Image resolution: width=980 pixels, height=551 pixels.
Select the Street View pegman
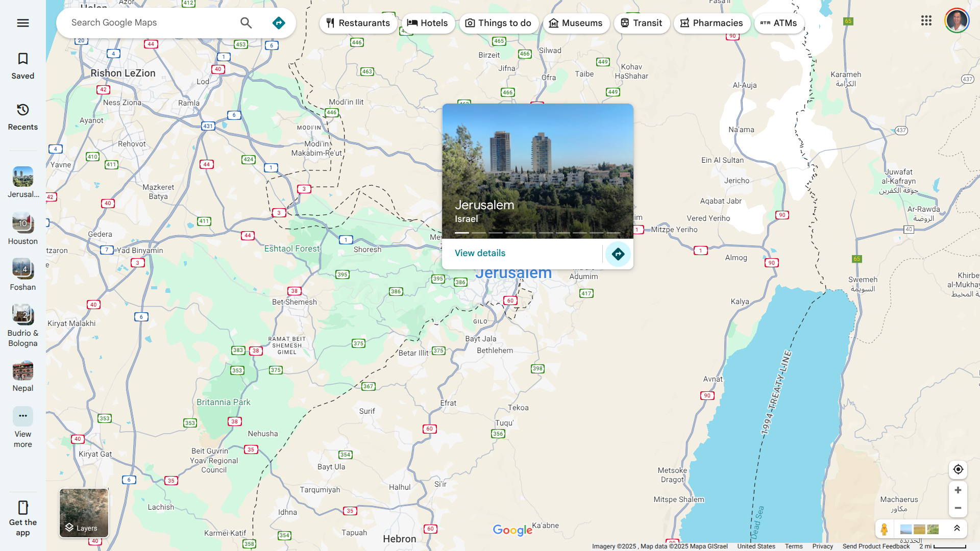coord(884,529)
